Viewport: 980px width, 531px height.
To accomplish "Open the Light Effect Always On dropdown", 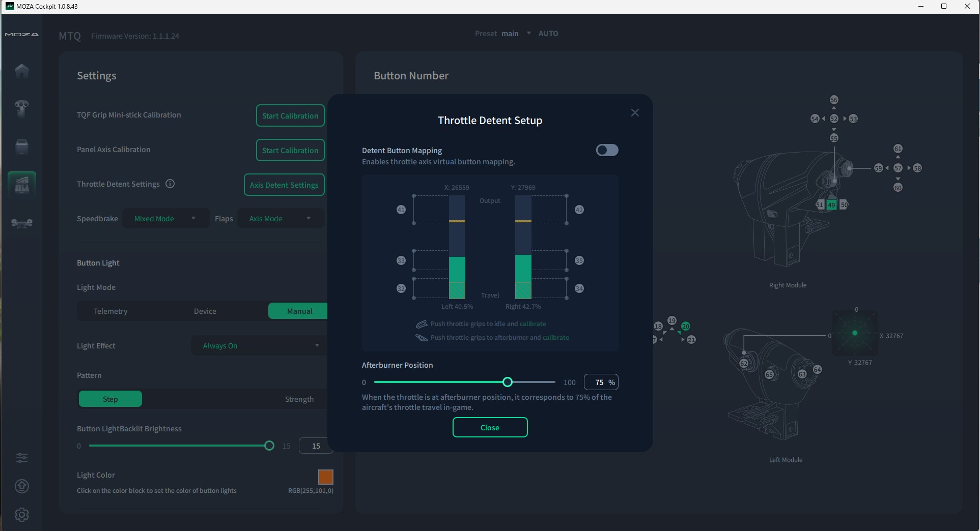I will pyautogui.click(x=260, y=346).
